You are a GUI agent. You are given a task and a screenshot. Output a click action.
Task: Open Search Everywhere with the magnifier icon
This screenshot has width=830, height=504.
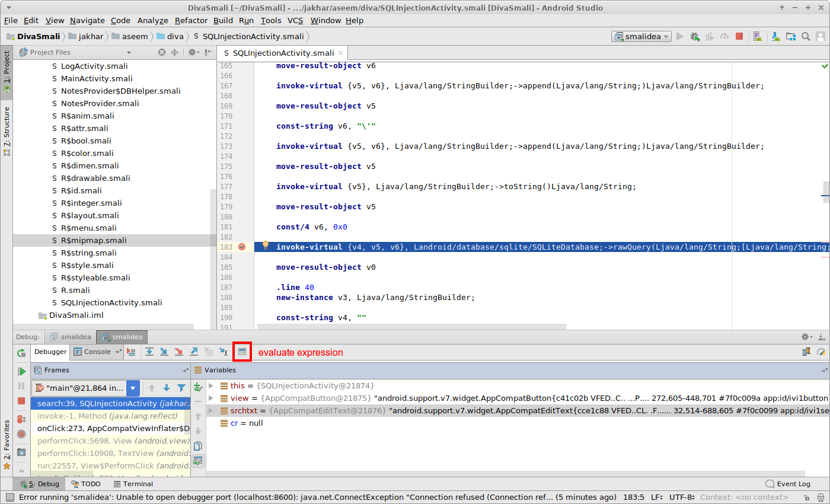(x=806, y=36)
